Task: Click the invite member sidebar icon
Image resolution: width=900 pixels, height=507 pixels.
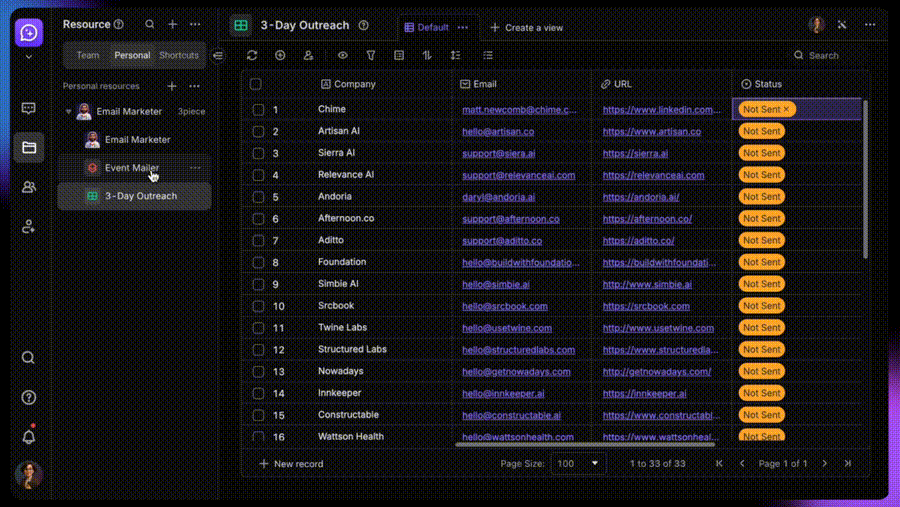Action: pos(28,227)
